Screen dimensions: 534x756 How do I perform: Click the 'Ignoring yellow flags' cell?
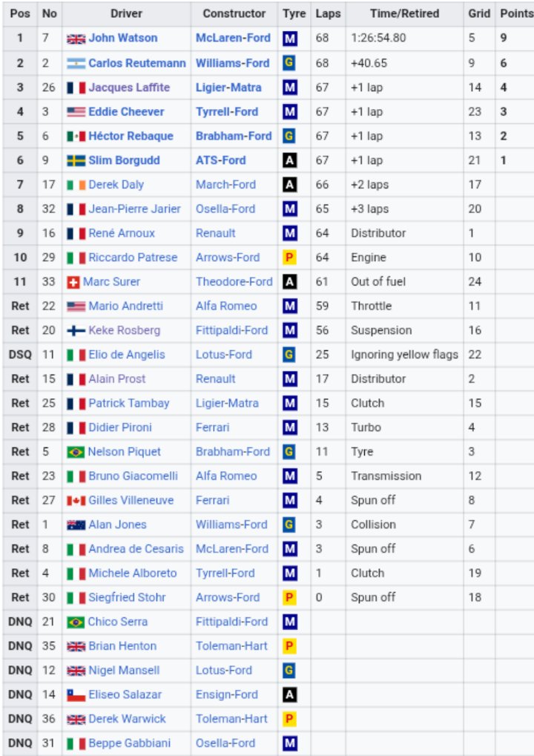[x=404, y=355]
